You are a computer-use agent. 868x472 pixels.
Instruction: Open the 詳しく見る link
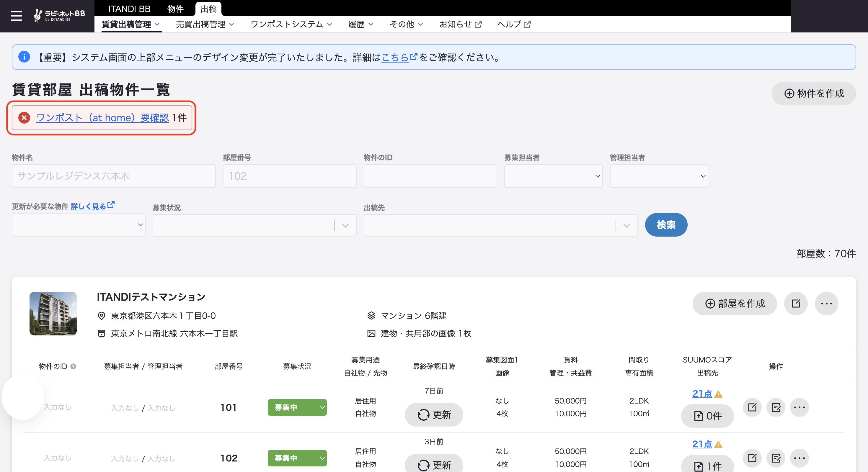[88, 206]
